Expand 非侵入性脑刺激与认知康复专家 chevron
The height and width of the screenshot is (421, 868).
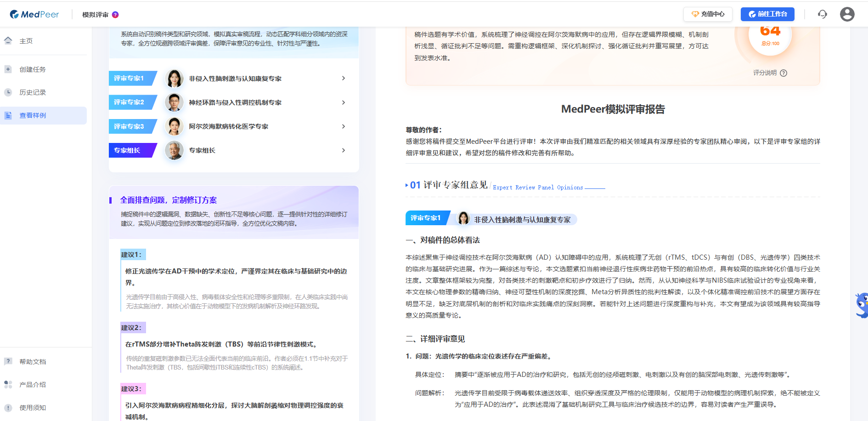click(344, 79)
